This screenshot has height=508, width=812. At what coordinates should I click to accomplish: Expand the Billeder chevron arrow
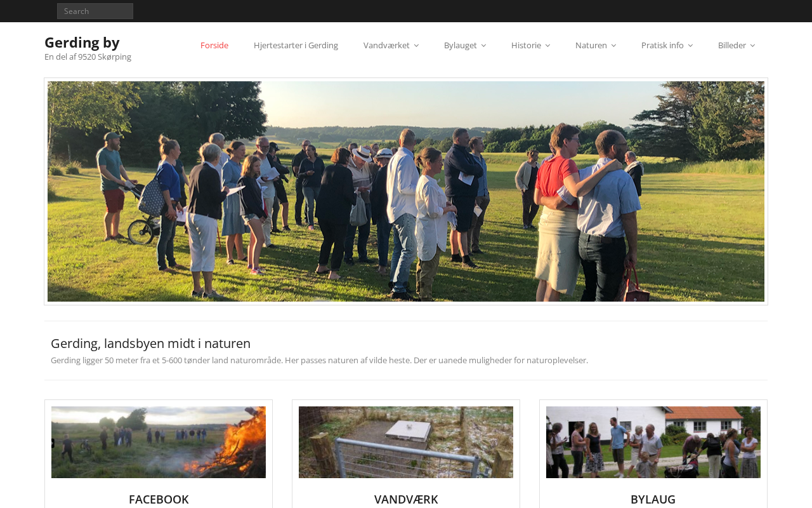[752, 46]
